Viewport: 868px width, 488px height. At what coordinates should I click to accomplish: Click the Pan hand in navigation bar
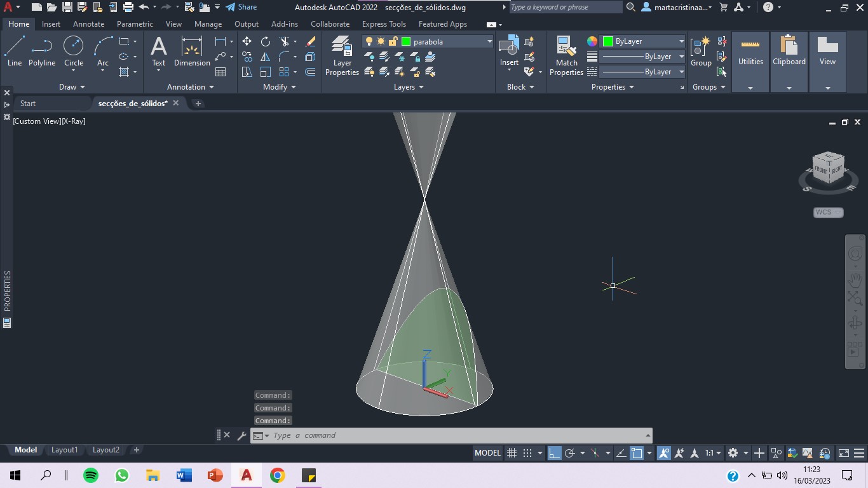pyautogui.click(x=855, y=279)
